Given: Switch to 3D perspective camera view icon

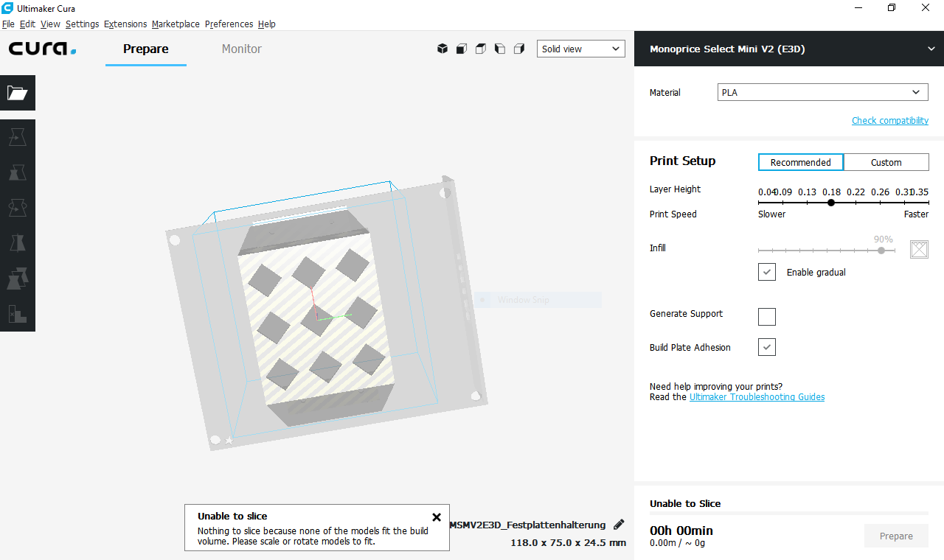Looking at the screenshot, I should [442, 49].
